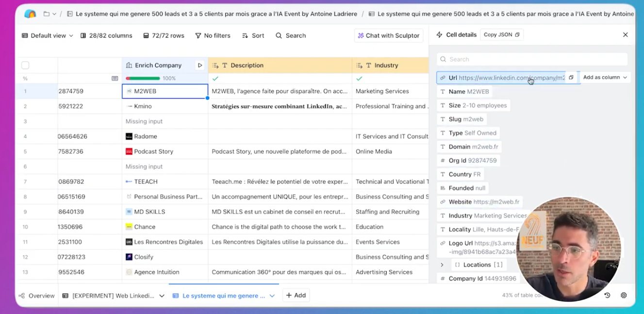Screen dimensions: 644x314
Task: Copy the Url value icon
Action: tap(571, 78)
